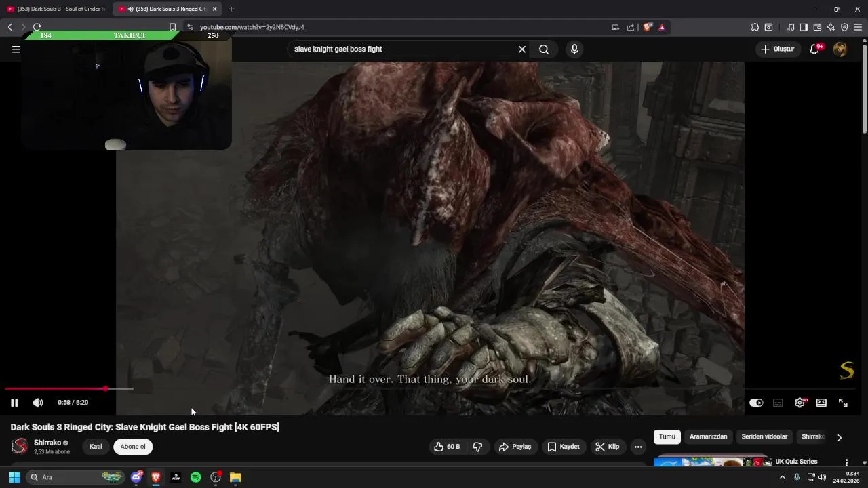868x488 pixels.
Task: Reload the page with refresh icon
Action: pyautogui.click(x=37, y=27)
